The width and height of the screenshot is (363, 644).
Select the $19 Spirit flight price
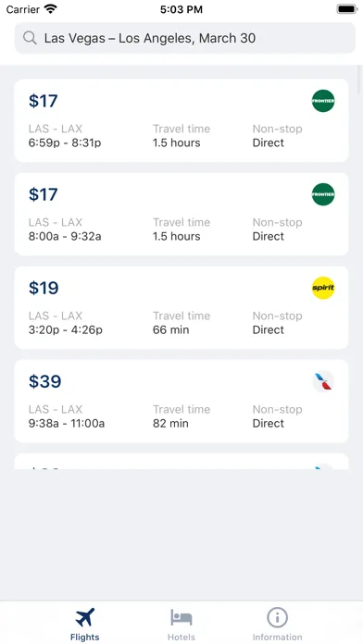coord(44,288)
